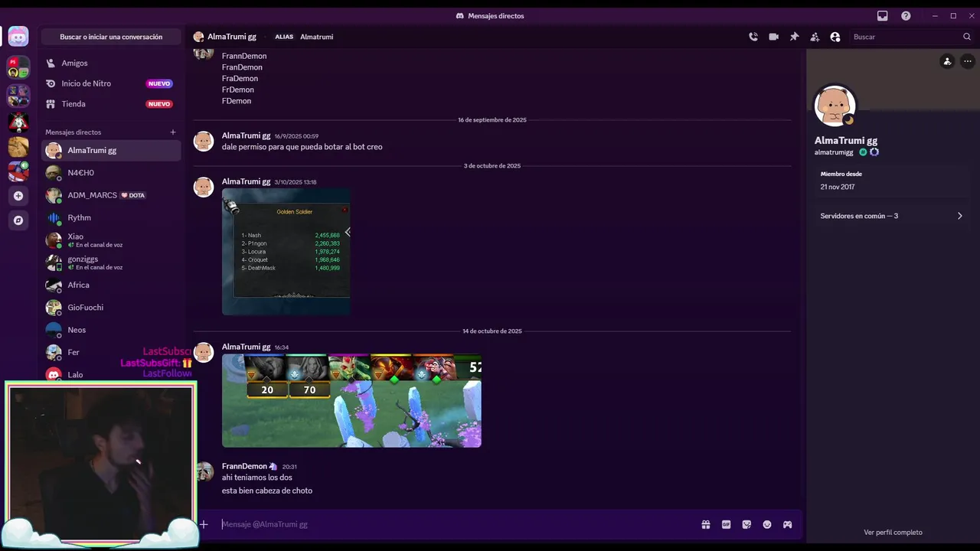The height and width of the screenshot is (551, 980).
Task: Open the second server folder in sidebar
Action: pos(18,96)
